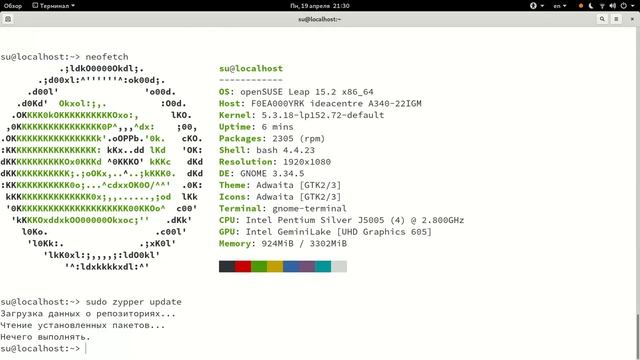Click the Theme 'Adwaita [GTK2/3]' value

[x=298, y=185]
